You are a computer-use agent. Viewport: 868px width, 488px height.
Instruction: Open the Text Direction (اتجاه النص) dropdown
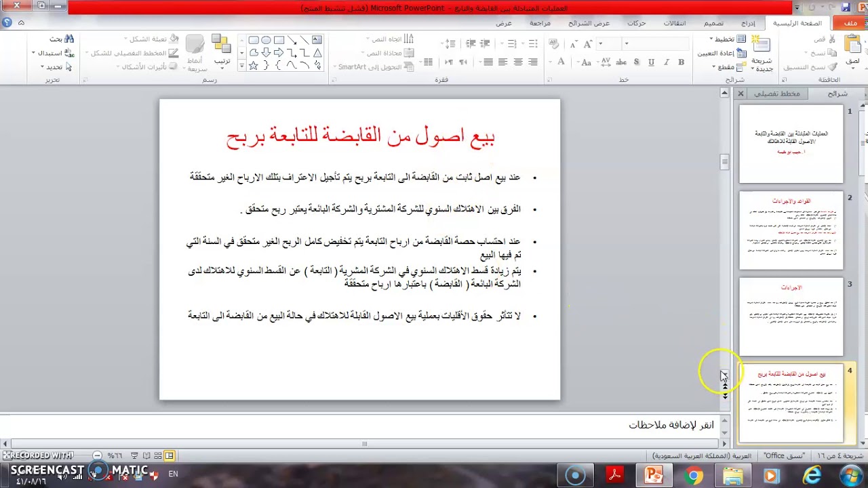click(389, 39)
